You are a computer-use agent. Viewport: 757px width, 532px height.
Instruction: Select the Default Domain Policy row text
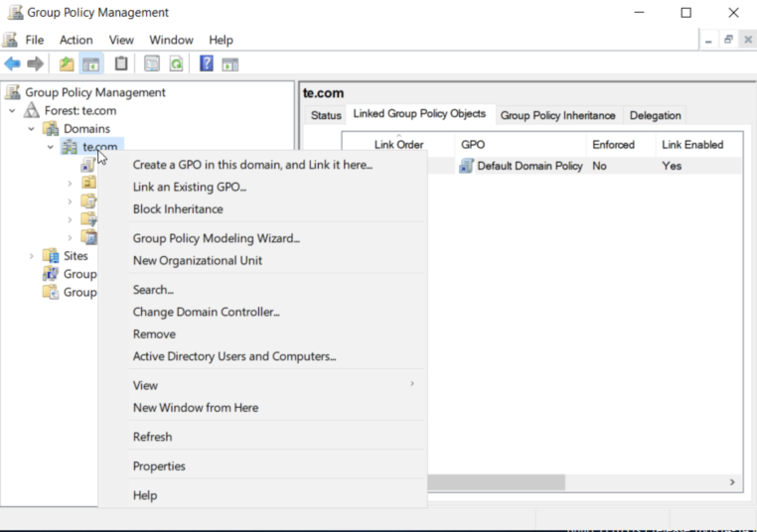click(x=530, y=166)
